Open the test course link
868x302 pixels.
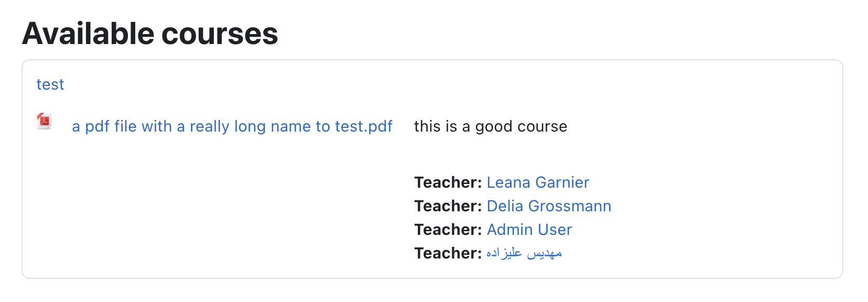tap(50, 84)
